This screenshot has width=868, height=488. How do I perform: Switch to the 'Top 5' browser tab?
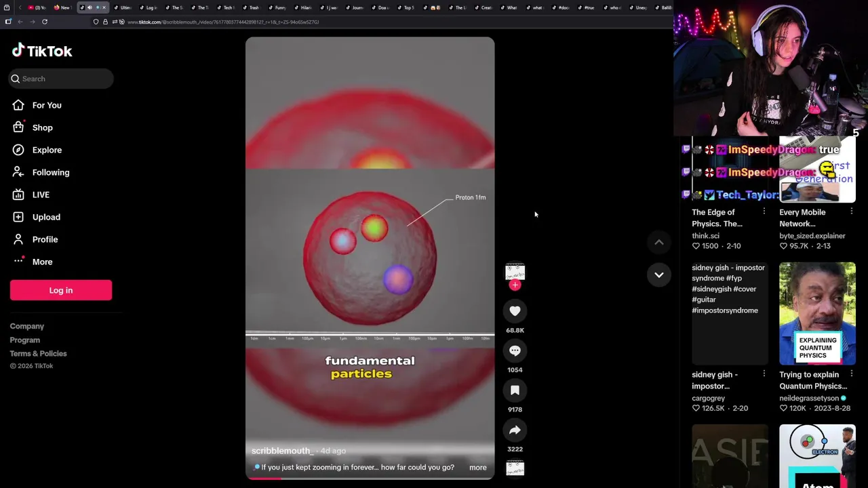coord(406,7)
